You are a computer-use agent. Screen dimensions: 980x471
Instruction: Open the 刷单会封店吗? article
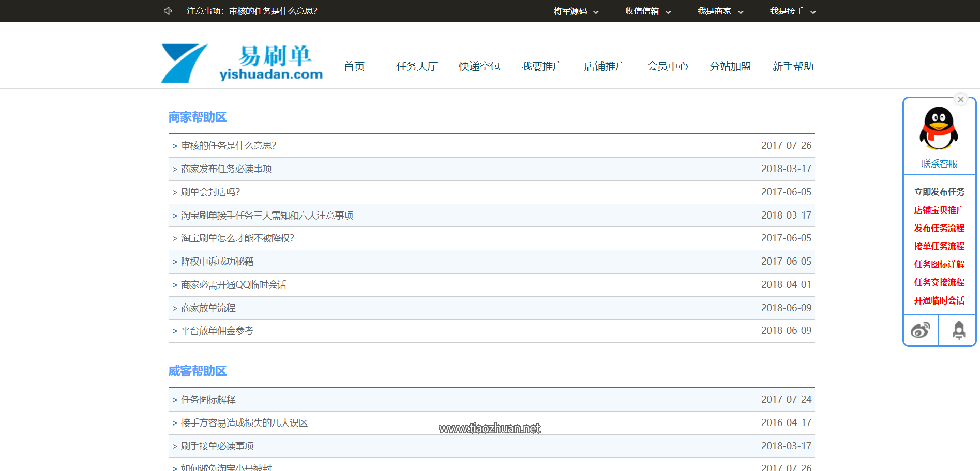[x=210, y=192]
